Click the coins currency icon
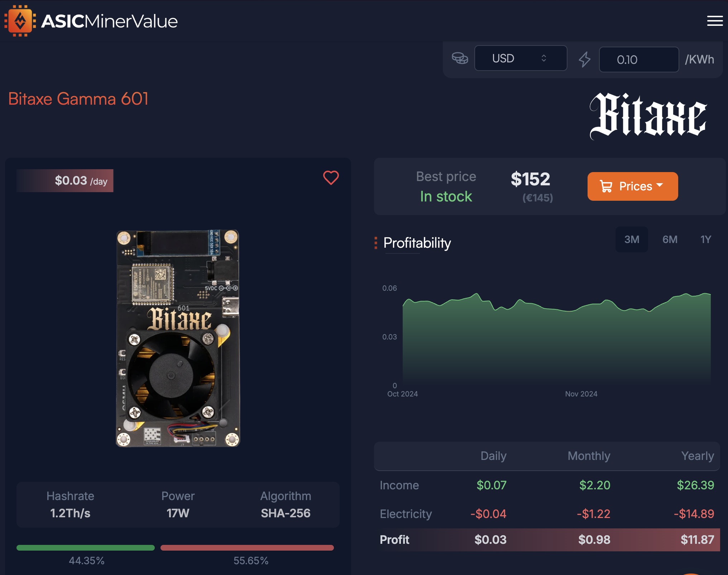 click(460, 58)
